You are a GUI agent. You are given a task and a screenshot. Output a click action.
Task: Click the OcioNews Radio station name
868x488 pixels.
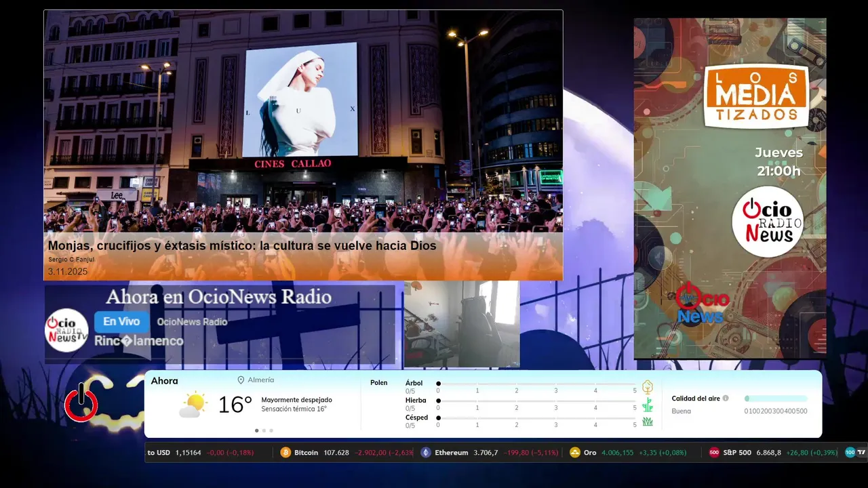tap(192, 322)
